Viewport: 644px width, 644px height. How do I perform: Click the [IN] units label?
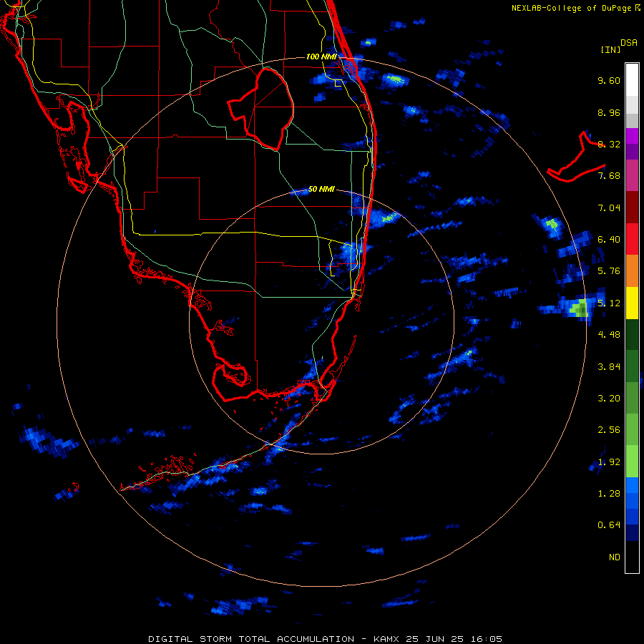point(611,49)
